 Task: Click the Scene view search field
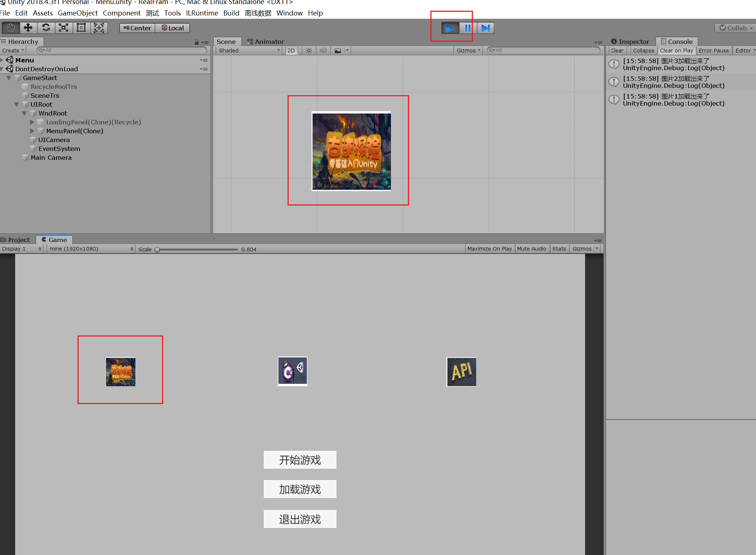(543, 51)
